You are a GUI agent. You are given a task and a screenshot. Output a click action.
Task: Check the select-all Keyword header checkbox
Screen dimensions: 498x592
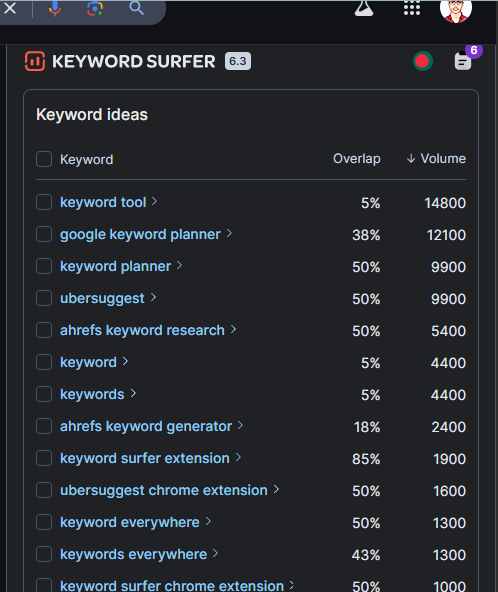44,159
